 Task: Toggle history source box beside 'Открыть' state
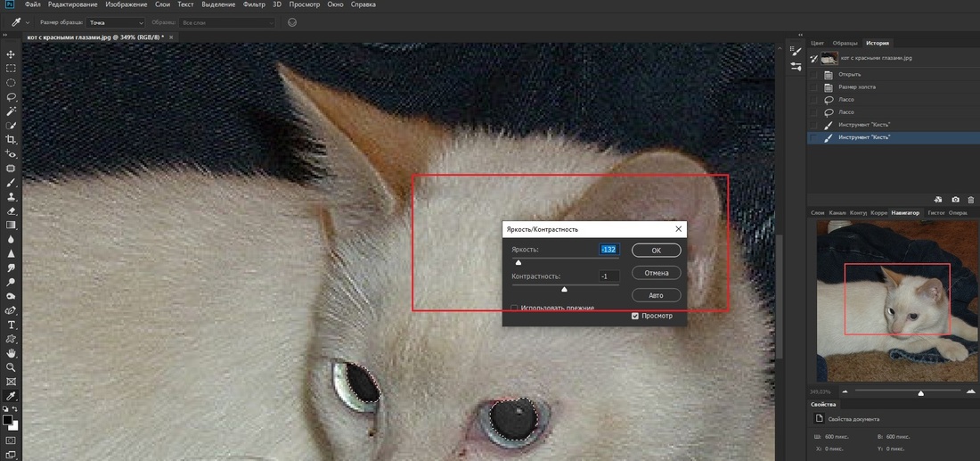coord(813,74)
